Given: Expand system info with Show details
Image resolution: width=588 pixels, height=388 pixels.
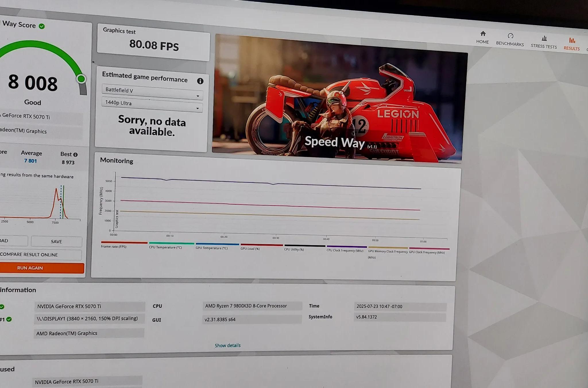Looking at the screenshot, I should pyautogui.click(x=227, y=346).
